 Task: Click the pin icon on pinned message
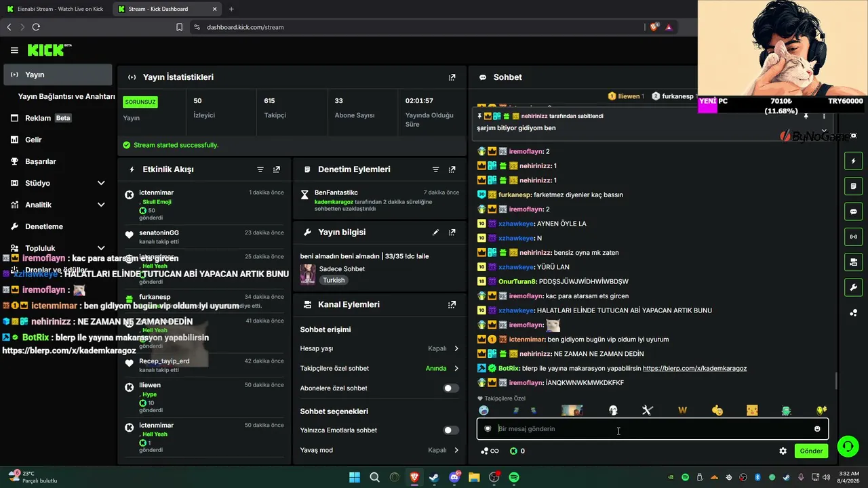806,117
